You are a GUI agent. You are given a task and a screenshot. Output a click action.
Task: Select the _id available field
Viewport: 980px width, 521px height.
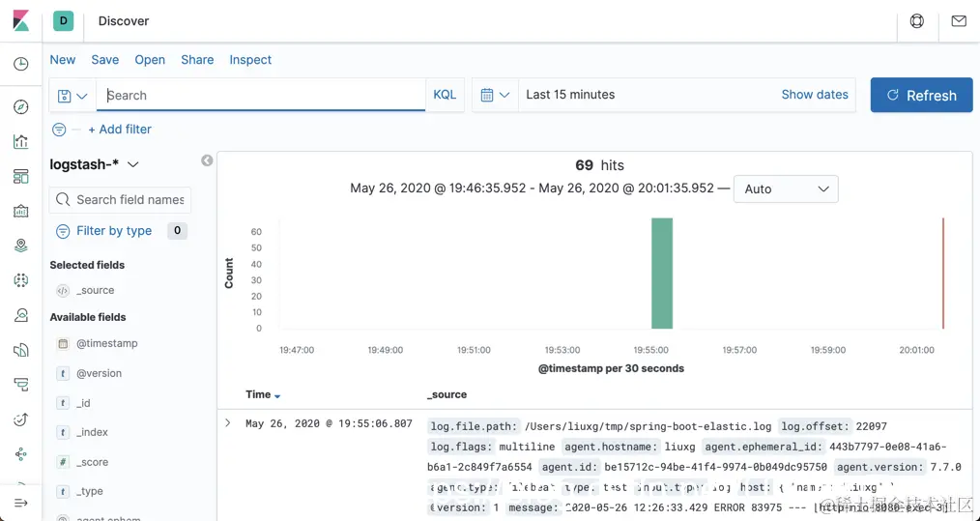83,403
